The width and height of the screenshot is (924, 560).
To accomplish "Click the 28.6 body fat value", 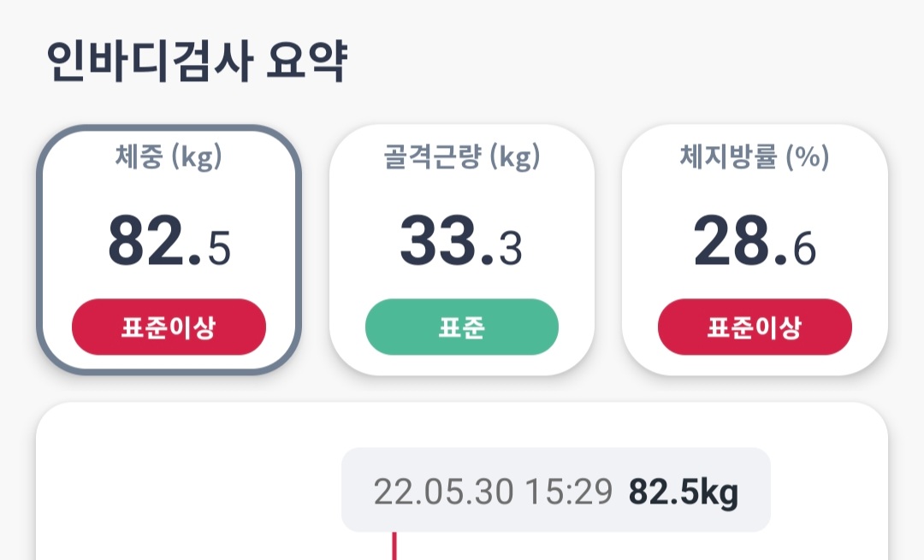I will (755, 242).
